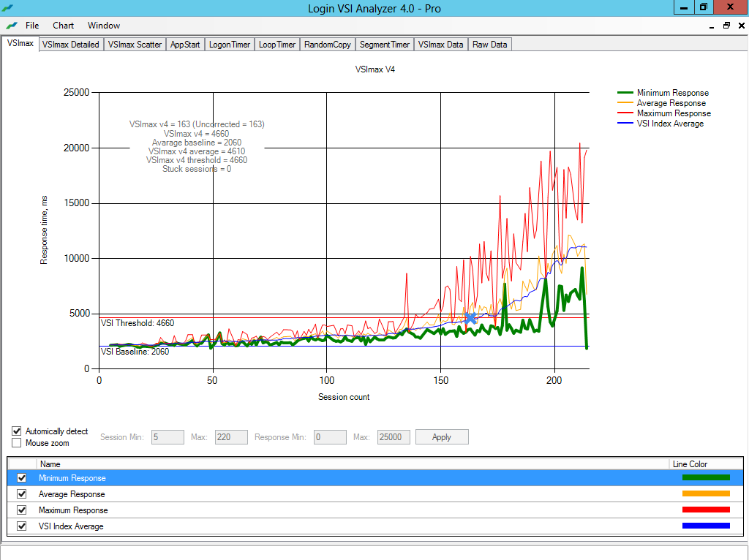
Task: Switch to the VSImax Detailed tab
Action: pos(71,45)
